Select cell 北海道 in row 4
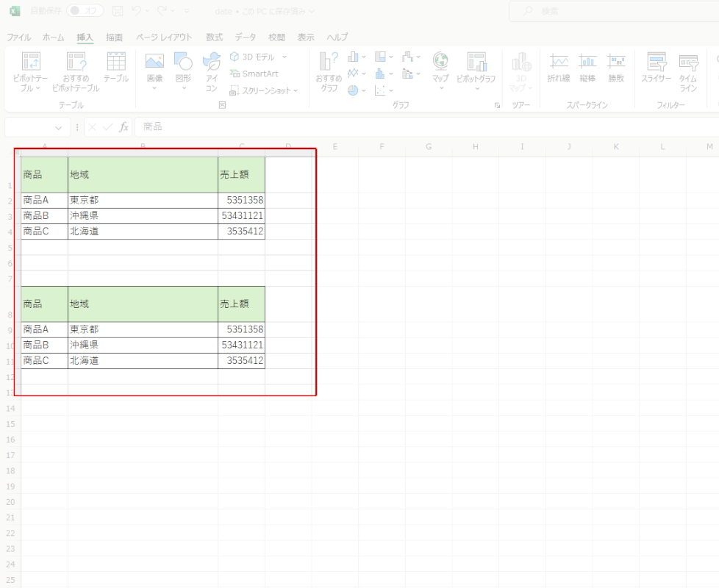 click(143, 232)
